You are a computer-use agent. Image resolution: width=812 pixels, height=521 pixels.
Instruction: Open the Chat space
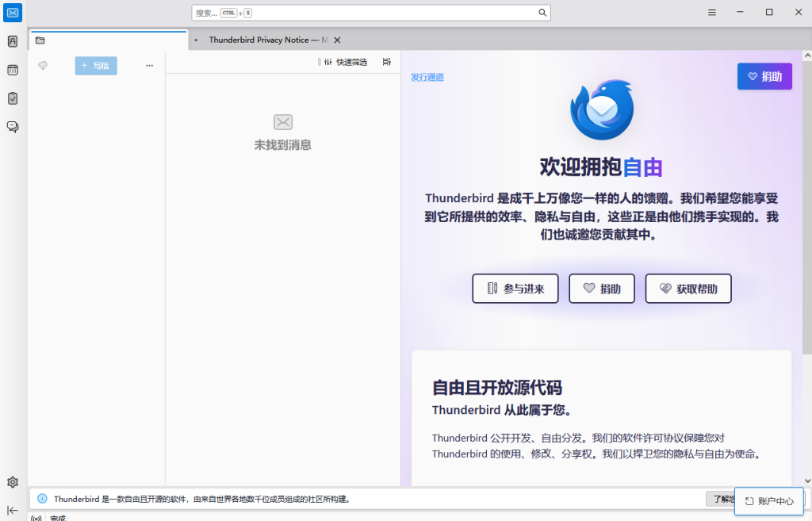click(x=13, y=127)
